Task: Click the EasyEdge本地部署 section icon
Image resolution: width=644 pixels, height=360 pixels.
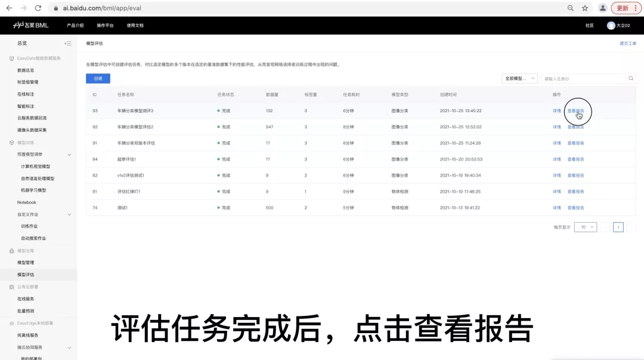Action: [11, 324]
